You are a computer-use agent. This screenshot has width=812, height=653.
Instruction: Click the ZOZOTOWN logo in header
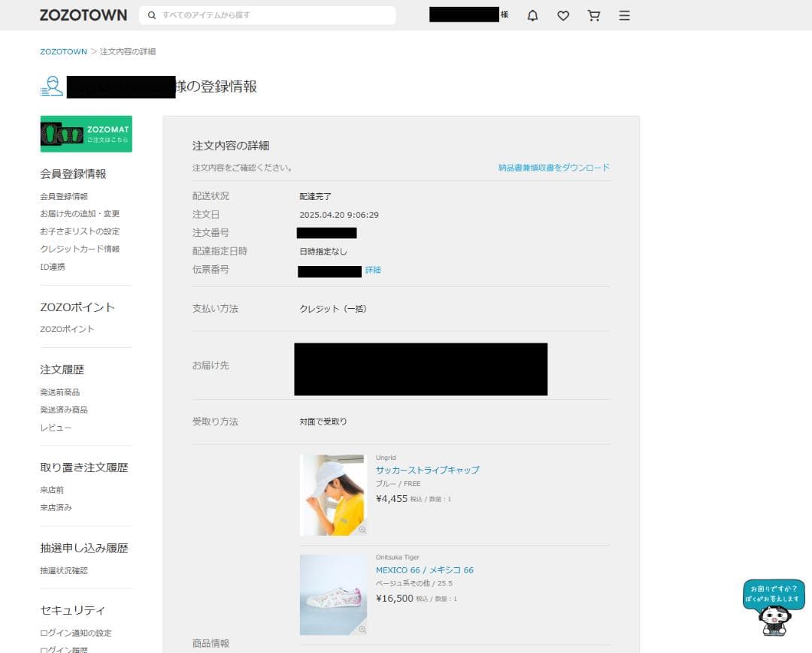coord(83,15)
